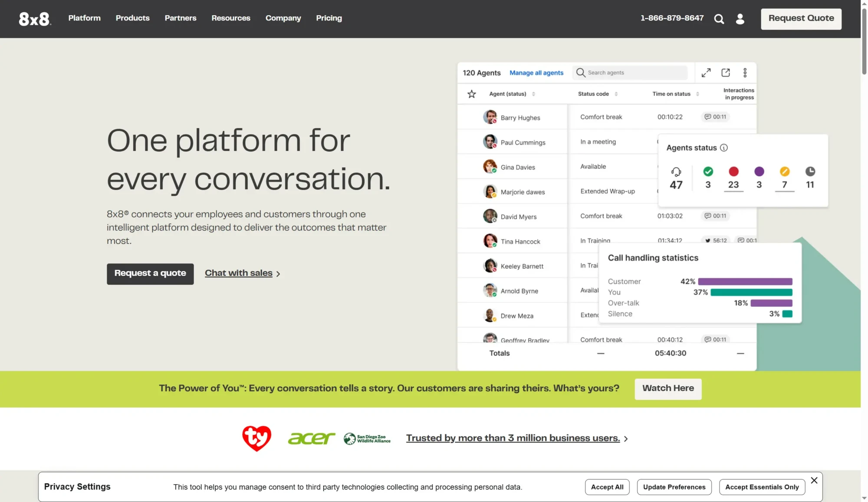Click the Watch Here button

click(668, 389)
